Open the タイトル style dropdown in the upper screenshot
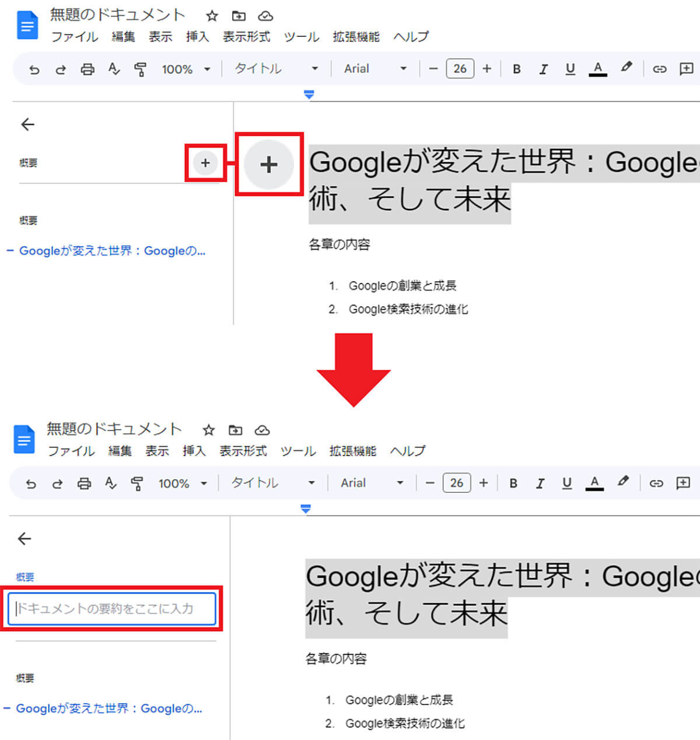The width and height of the screenshot is (700, 740). pos(276,69)
